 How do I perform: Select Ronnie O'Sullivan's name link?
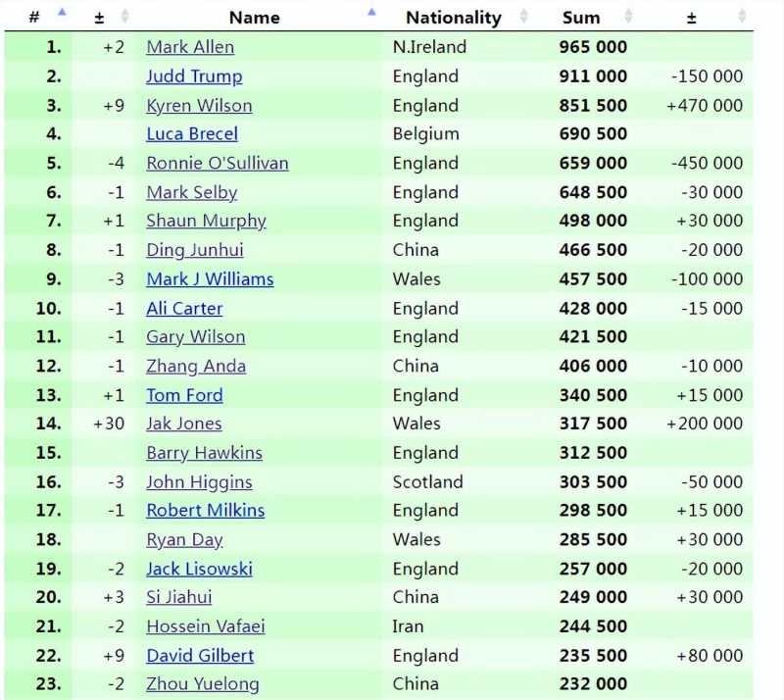click(x=218, y=164)
